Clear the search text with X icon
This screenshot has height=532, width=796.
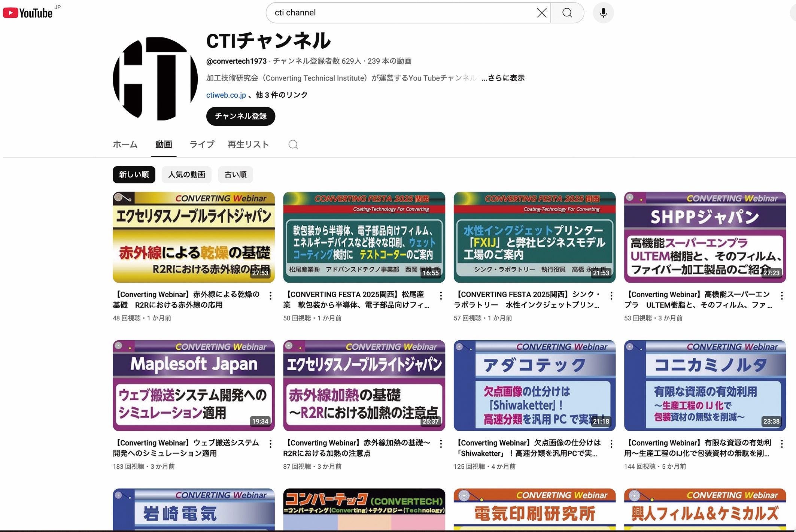tap(541, 13)
